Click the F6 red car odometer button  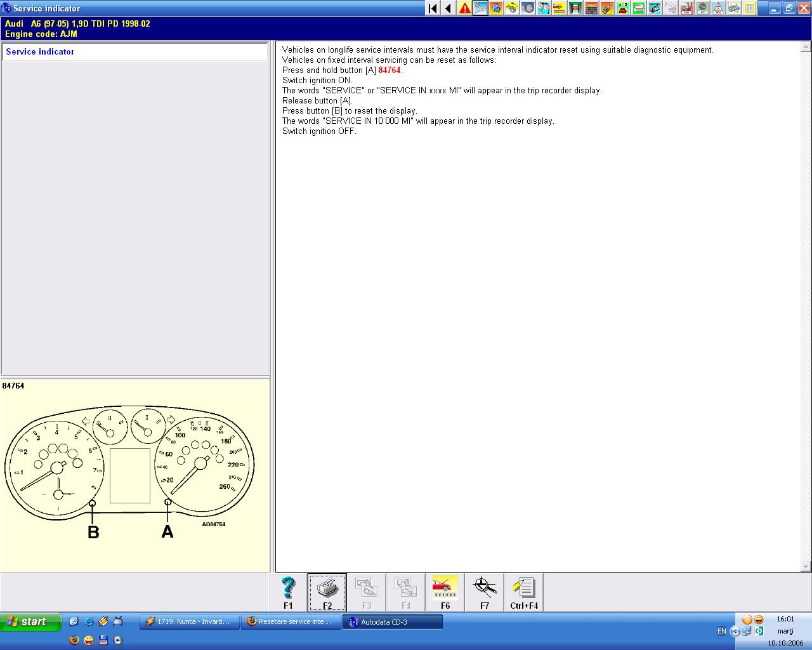tap(445, 592)
